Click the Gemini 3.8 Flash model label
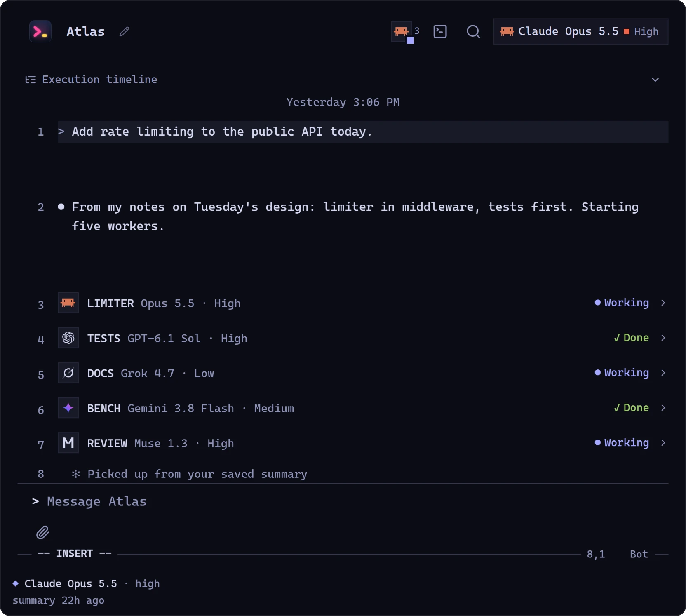This screenshot has height=616, width=686. pyautogui.click(x=181, y=409)
